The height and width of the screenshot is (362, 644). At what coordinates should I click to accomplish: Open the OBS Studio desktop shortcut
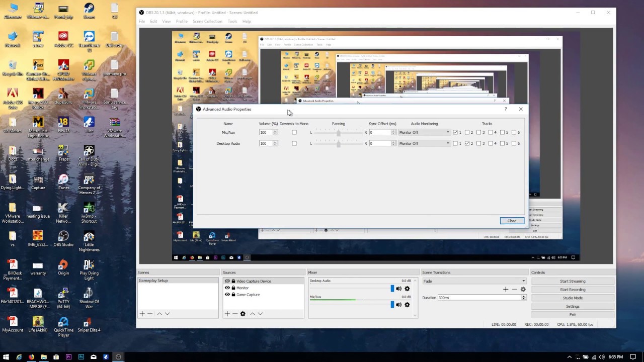tap(63, 239)
